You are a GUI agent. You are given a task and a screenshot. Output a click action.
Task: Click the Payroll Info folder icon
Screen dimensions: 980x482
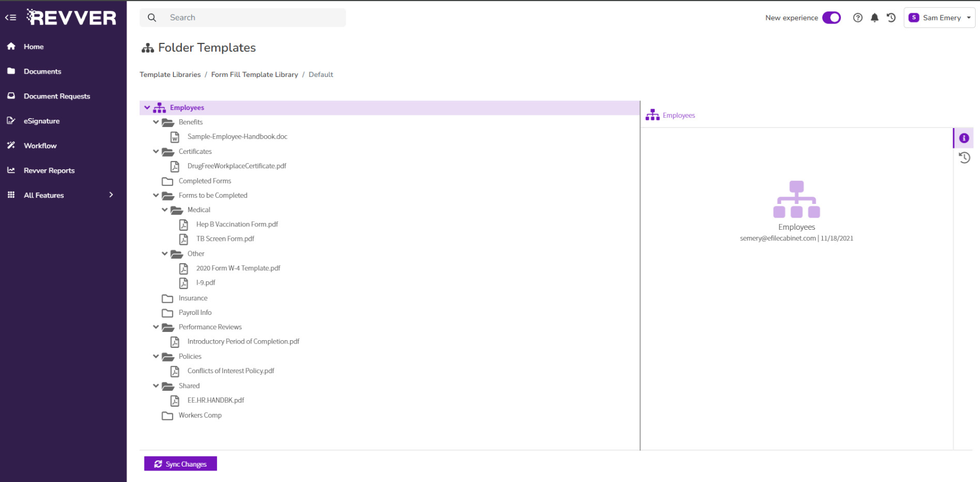coord(168,313)
